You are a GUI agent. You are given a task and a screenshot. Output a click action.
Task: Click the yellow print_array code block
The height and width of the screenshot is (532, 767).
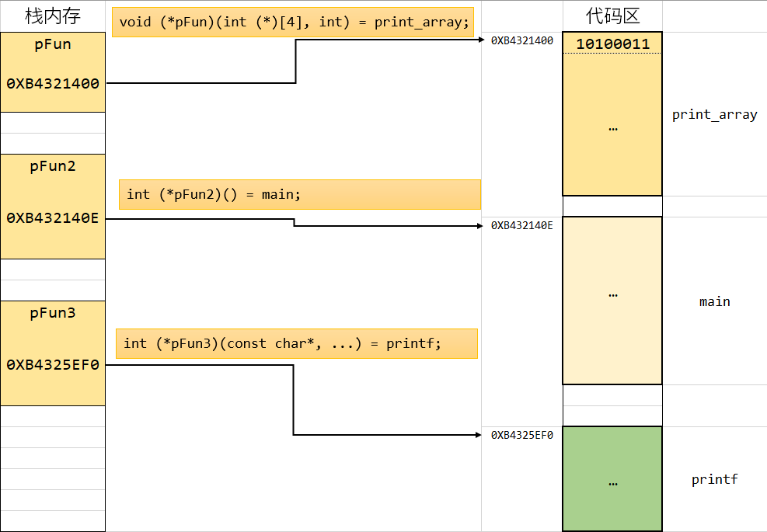pos(612,127)
